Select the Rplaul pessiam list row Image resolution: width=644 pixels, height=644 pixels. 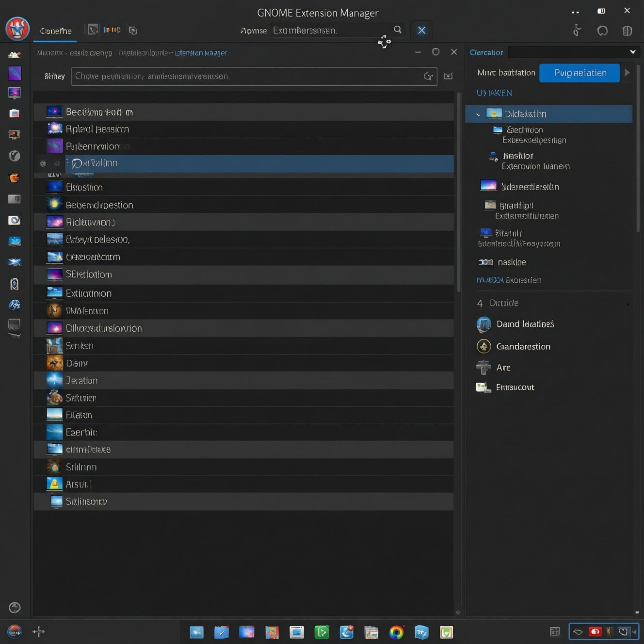243,129
